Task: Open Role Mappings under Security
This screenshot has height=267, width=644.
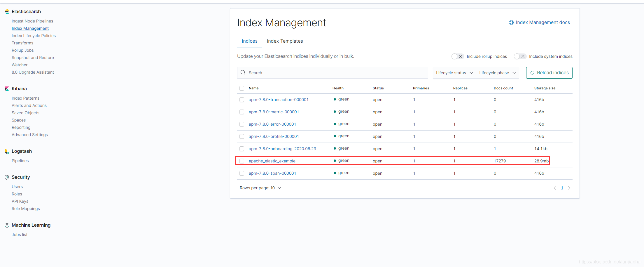Action: (26, 209)
